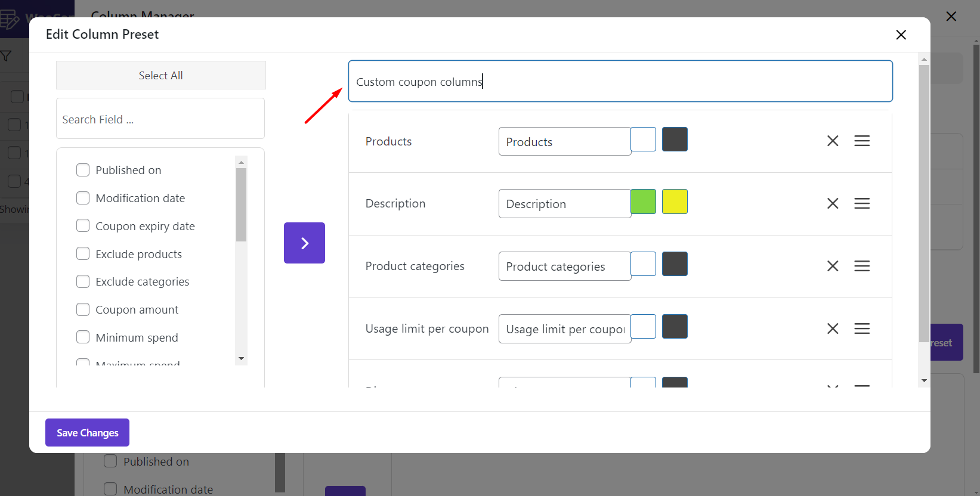Click the drag handle for the Description row
Screen dimensions: 980x496
(861, 203)
